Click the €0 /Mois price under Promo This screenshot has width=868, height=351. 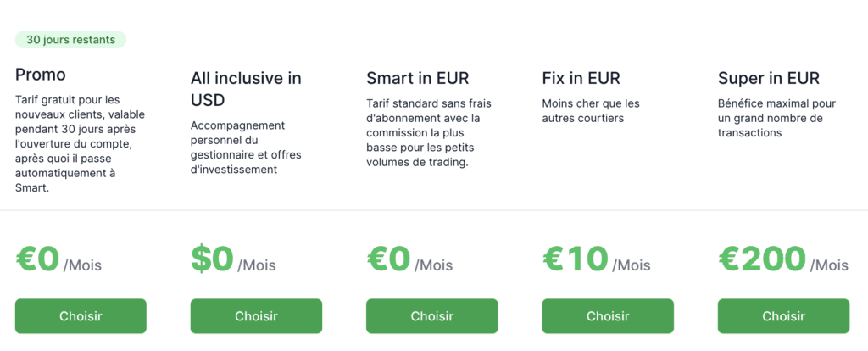point(58,259)
